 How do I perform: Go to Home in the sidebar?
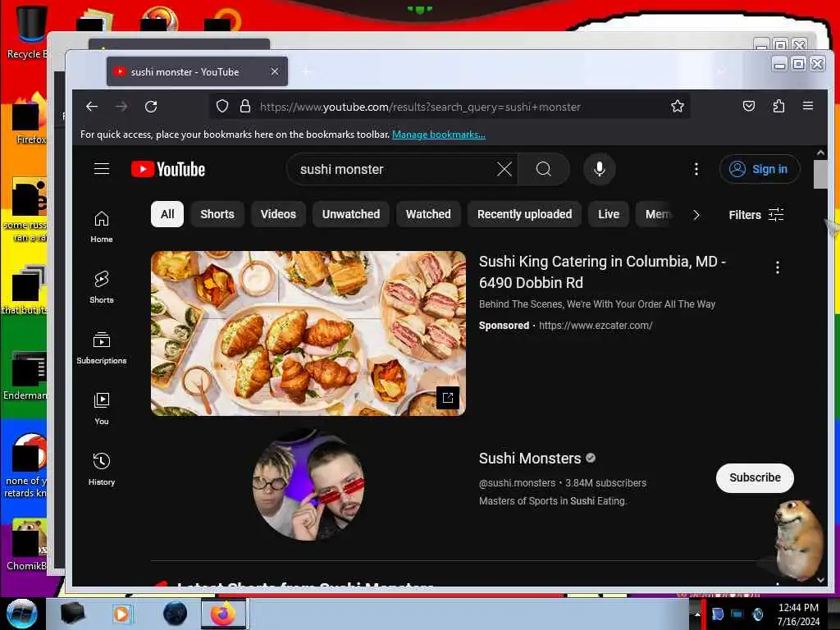click(x=101, y=227)
